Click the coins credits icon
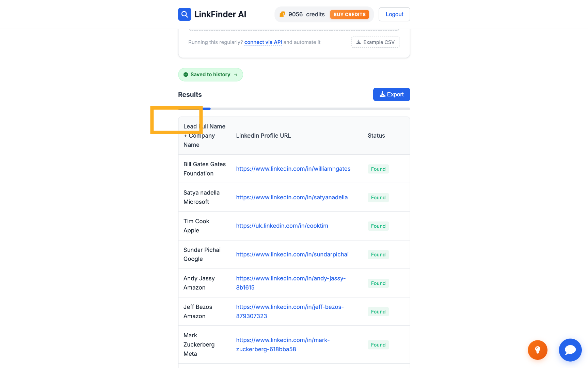 click(282, 14)
